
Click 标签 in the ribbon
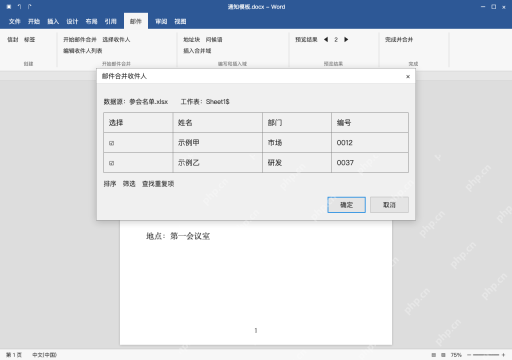click(29, 40)
